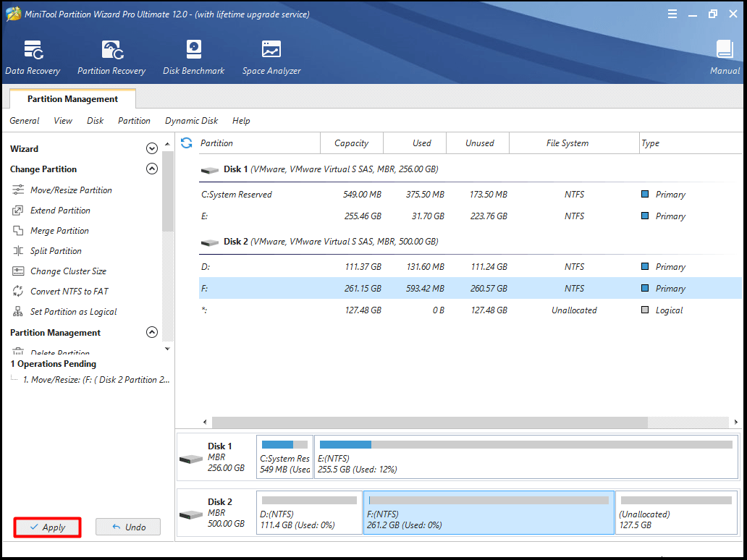Select the Disk 1 drive icon in the list
Screen dimensions: 747x560
(x=210, y=170)
